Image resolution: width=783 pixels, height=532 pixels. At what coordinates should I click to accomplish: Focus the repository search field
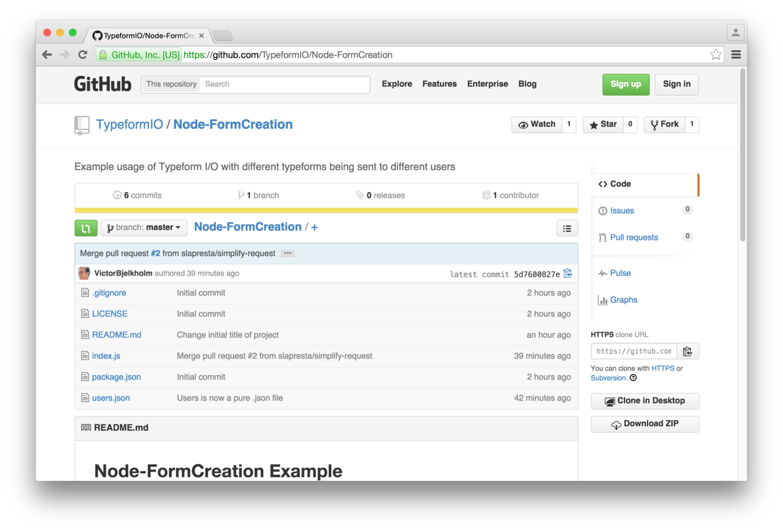click(x=285, y=84)
